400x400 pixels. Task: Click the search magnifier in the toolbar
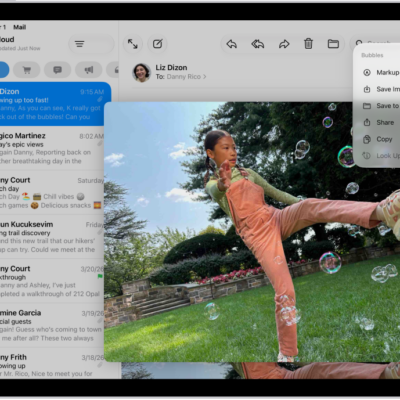(359, 43)
